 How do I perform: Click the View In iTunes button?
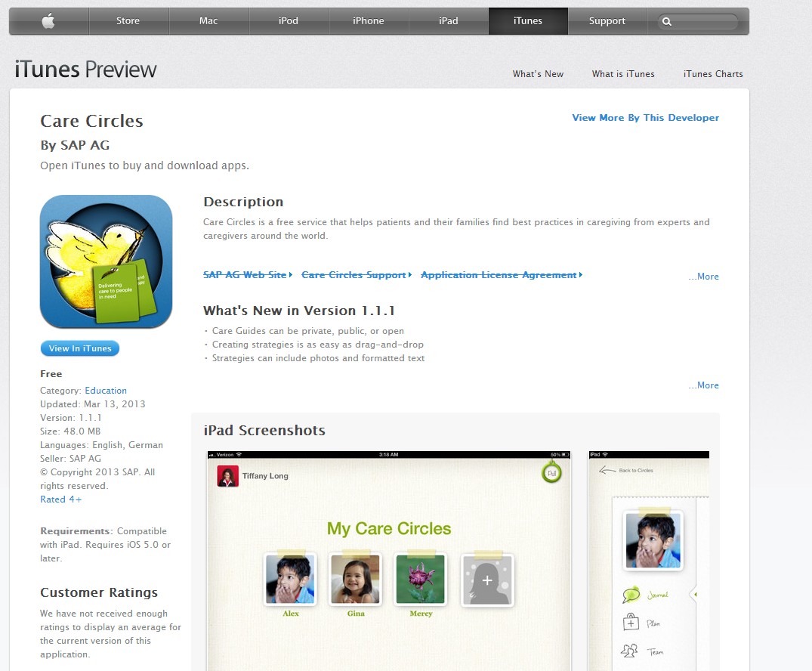(x=80, y=348)
